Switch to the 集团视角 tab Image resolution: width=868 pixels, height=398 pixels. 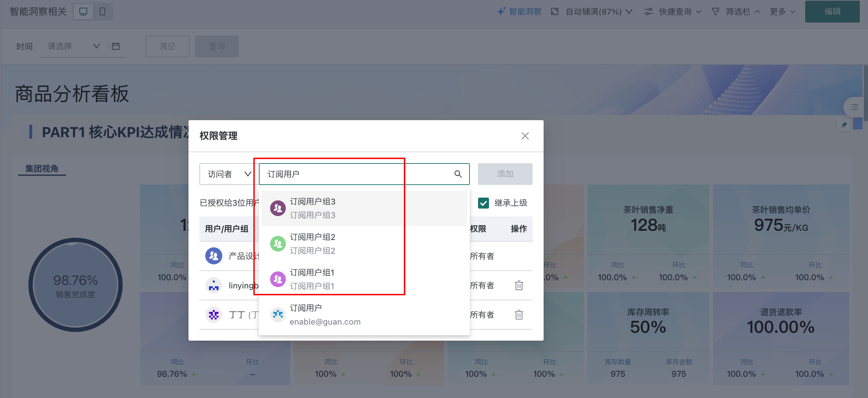42,169
